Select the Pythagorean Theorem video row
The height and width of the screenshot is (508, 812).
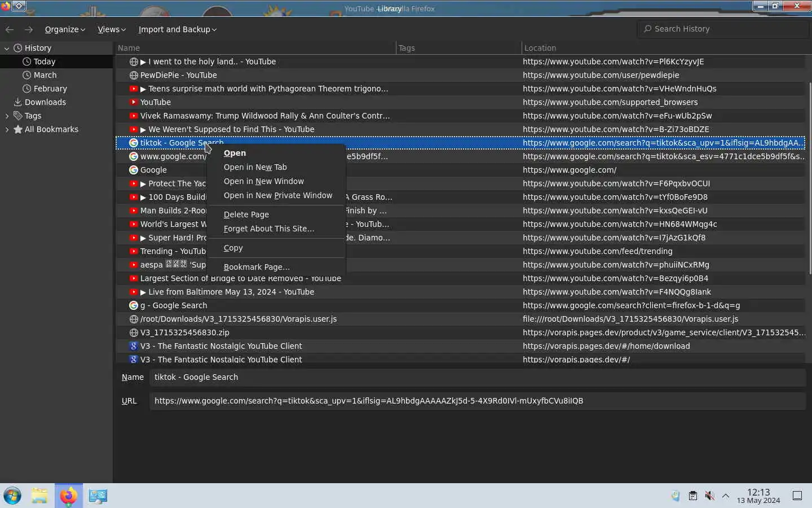click(x=460, y=89)
